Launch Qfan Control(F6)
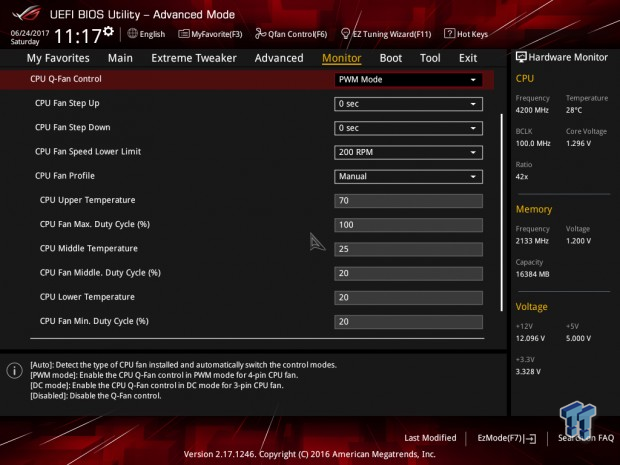Screen dimensions: 620x465 [x=291, y=34]
